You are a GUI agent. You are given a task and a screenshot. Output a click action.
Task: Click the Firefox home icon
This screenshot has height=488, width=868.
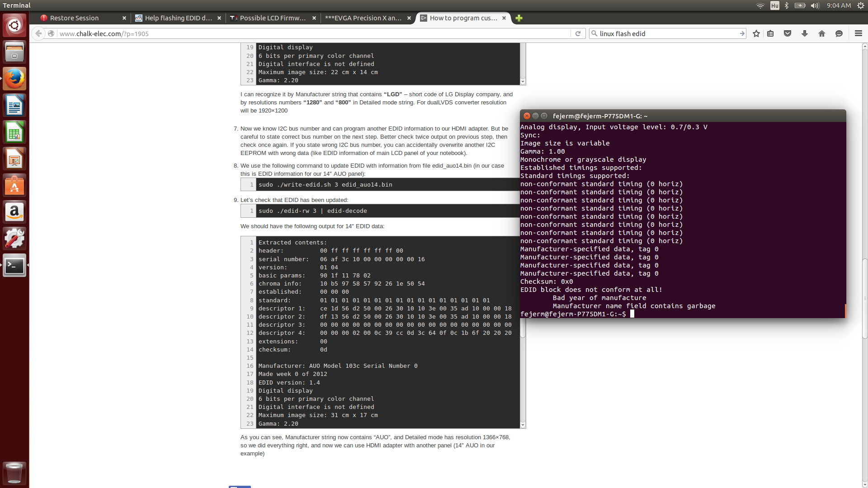[822, 33]
